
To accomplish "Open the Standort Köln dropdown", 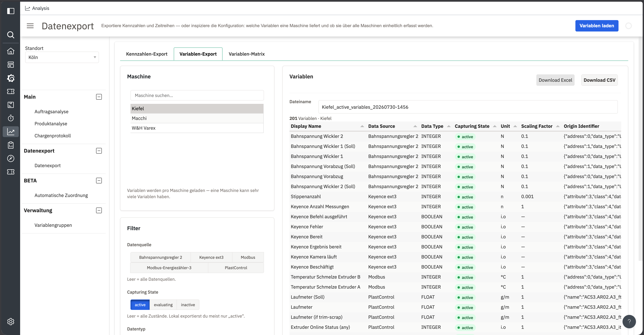I will [62, 57].
